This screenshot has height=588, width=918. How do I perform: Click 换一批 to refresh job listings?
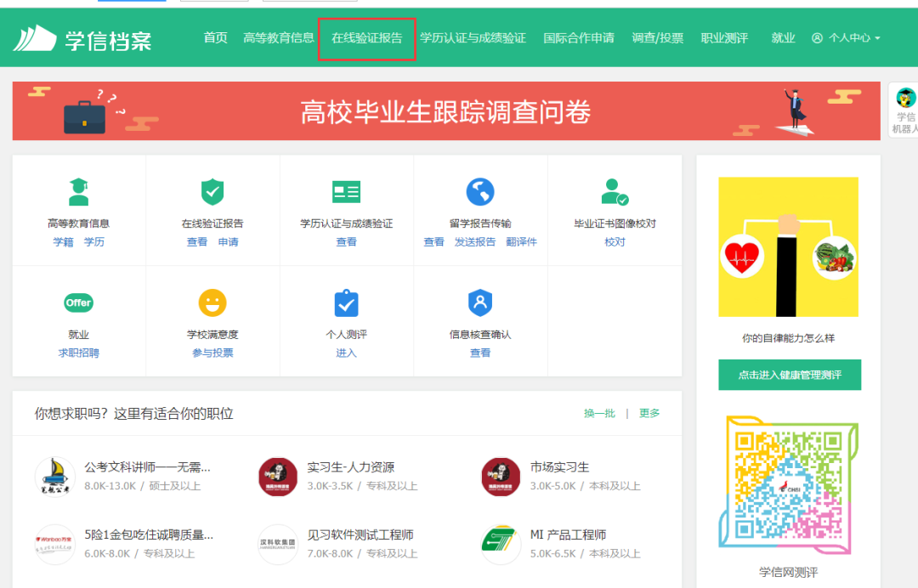[600, 413]
